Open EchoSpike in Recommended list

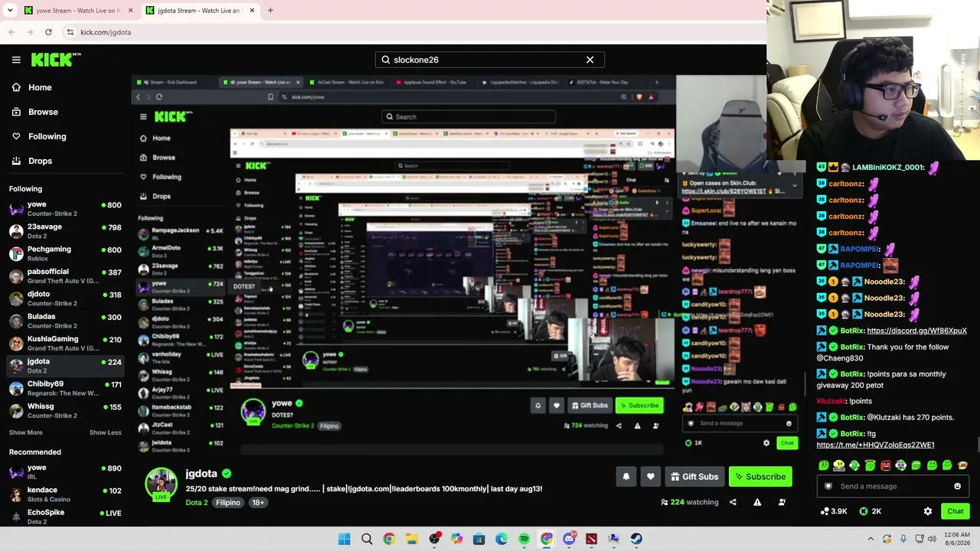coord(65,517)
